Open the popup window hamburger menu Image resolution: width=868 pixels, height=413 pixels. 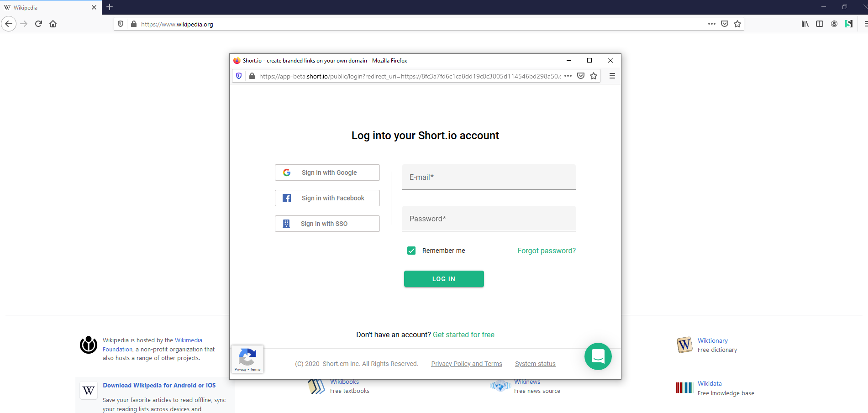pyautogui.click(x=612, y=76)
